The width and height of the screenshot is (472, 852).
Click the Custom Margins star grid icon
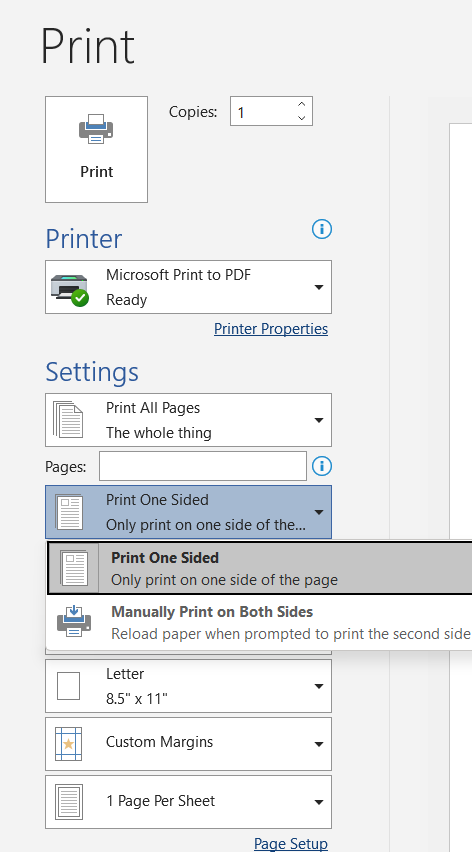point(68,744)
